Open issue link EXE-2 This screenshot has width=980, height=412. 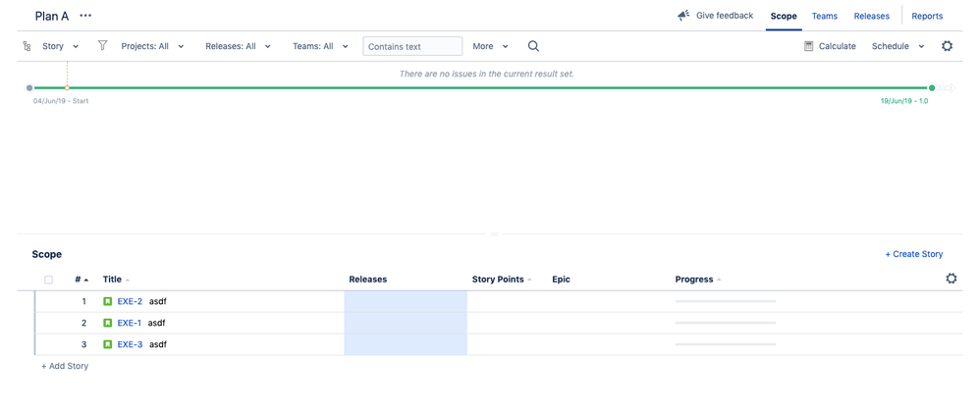click(130, 301)
